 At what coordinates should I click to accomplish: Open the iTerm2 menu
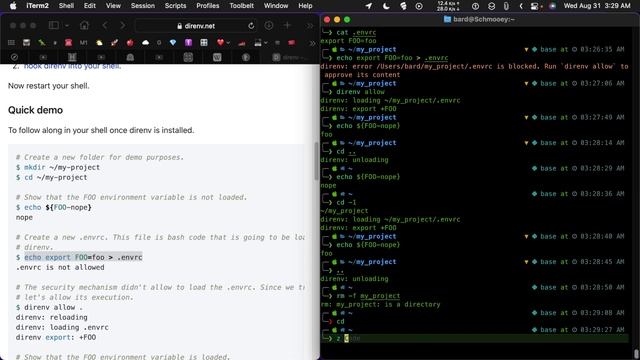tap(37, 6)
